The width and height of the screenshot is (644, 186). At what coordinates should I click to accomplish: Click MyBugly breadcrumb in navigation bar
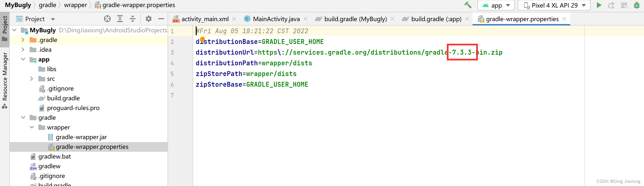click(18, 5)
